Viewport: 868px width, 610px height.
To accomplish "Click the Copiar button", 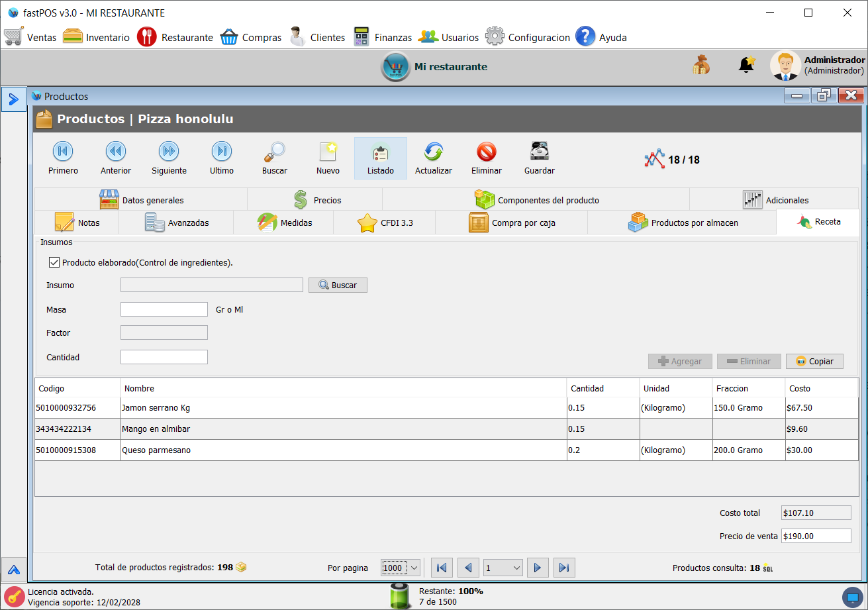I will coord(814,361).
